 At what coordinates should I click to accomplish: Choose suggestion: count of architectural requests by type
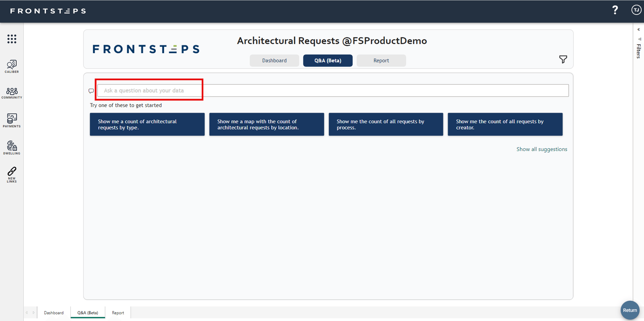tap(147, 124)
